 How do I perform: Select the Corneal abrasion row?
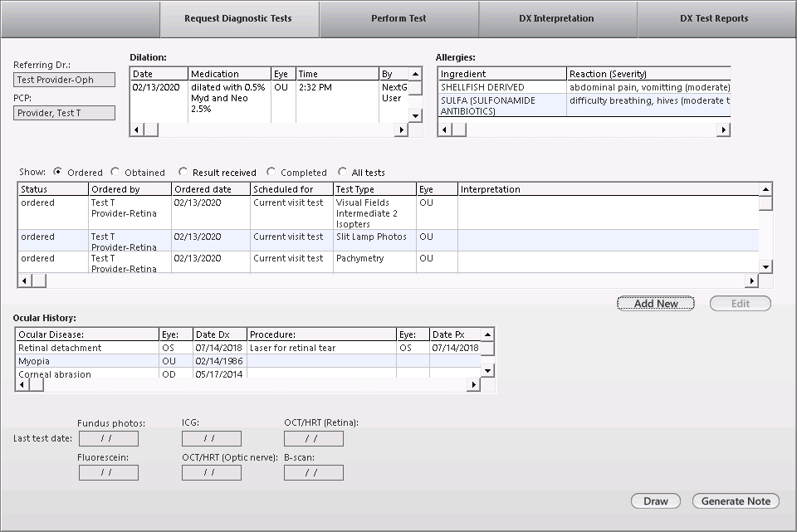(x=248, y=373)
